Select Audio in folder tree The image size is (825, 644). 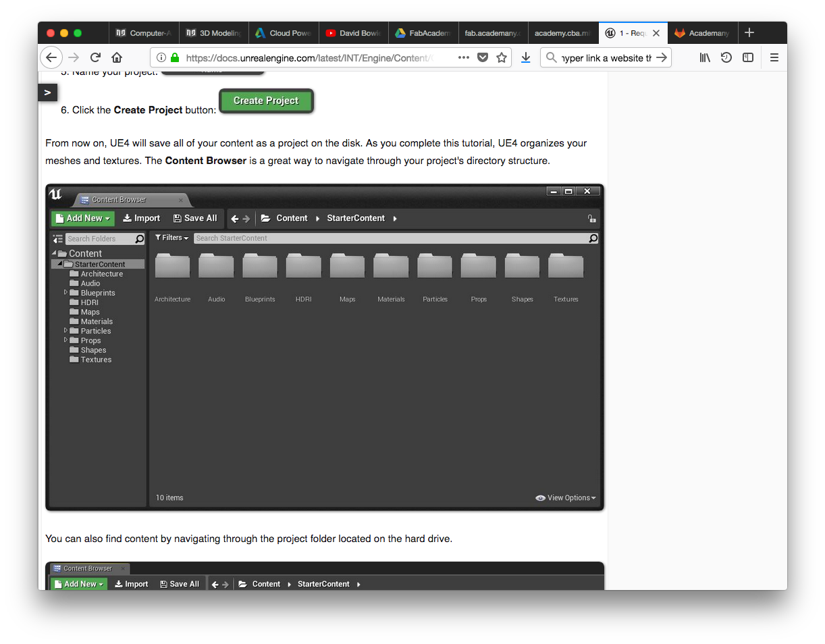84,284
